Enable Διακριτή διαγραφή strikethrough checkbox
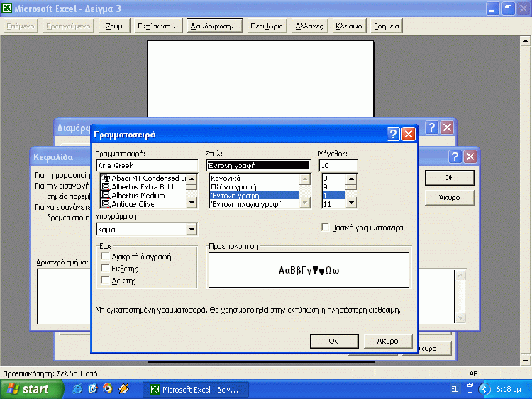 click(x=105, y=257)
